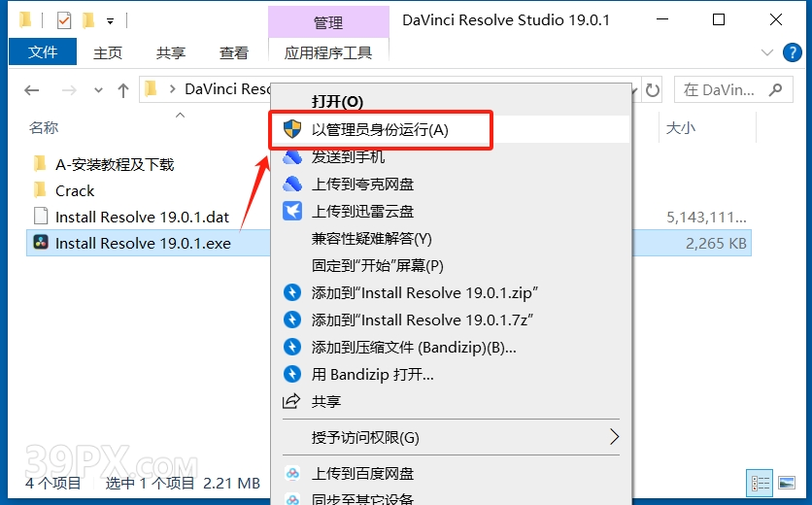Open Explorer help question mark

pyautogui.click(x=793, y=52)
